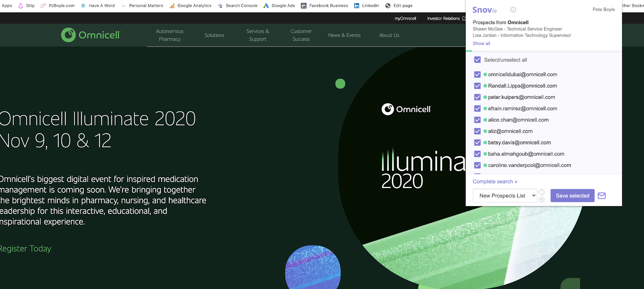Image resolution: width=644 pixels, height=289 pixels.
Task: Open the New Prospects List dropdown
Action: coord(505,196)
